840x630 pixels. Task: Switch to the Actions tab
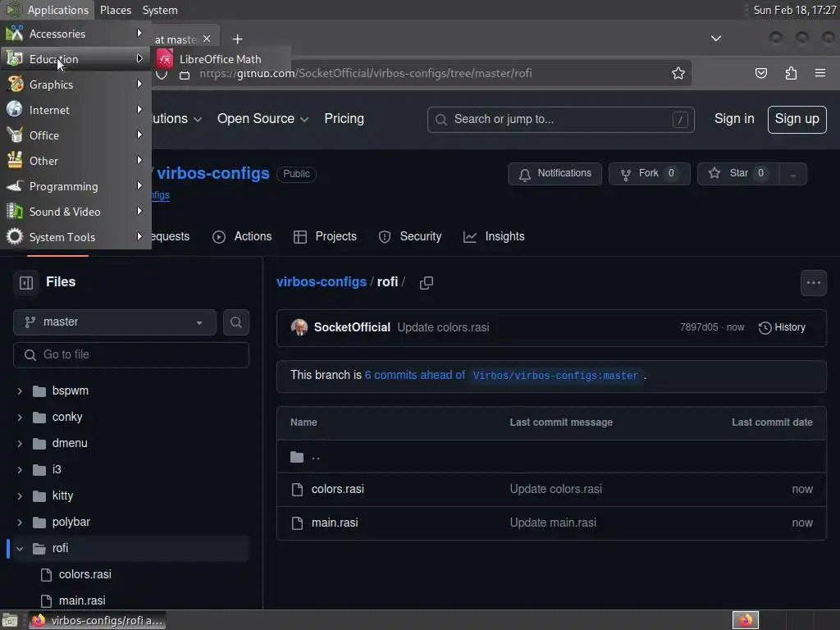coord(242,237)
